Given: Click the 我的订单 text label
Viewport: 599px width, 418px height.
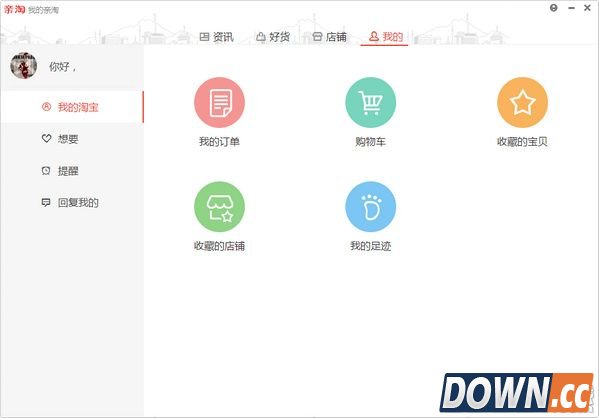Looking at the screenshot, I should pyautogui.click(x=219, y=142).
